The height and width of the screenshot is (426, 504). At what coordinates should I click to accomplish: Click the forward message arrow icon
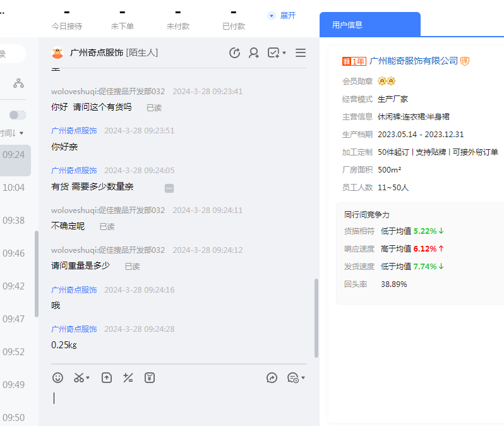tap(272, 378)
